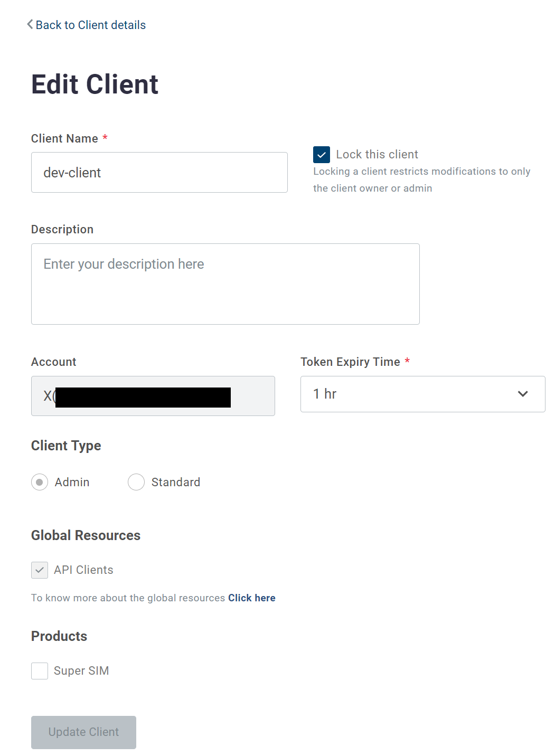
Task: Click the chevron arrow in the expiry dropdown
Action: 523,394
